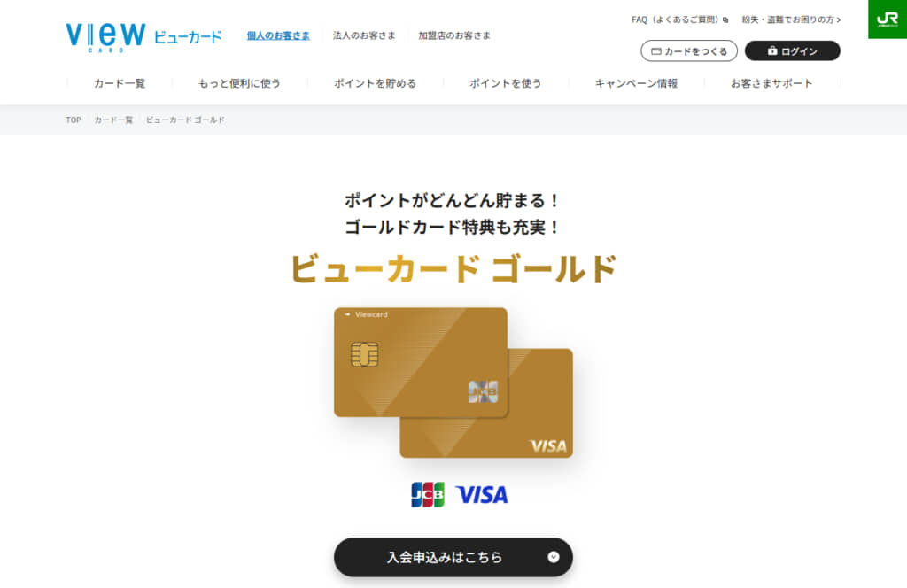Expand the down arrow on 入会申込みはこちら
The image size is (907, 588).
click(x=554, y=557)
